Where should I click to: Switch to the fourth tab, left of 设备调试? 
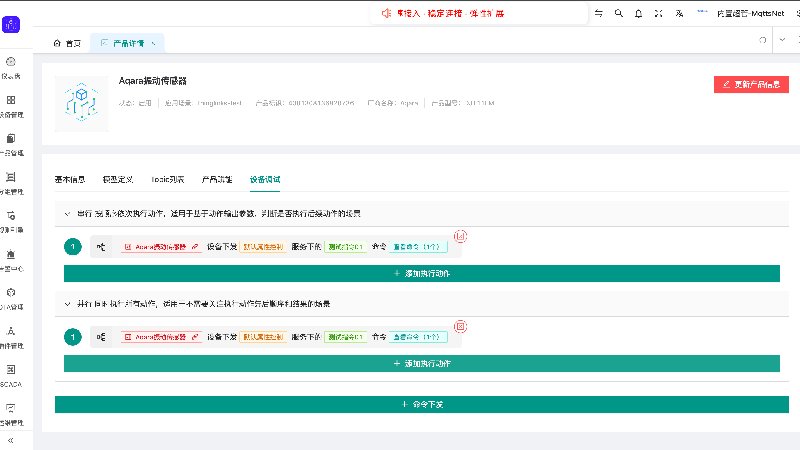217,180
